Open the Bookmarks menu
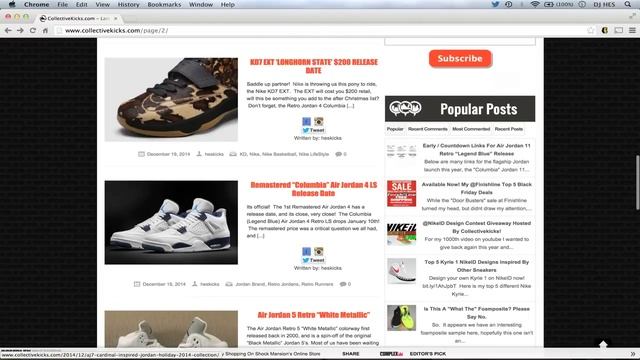The height and width of the screenshot is (360, 640). 164,4
